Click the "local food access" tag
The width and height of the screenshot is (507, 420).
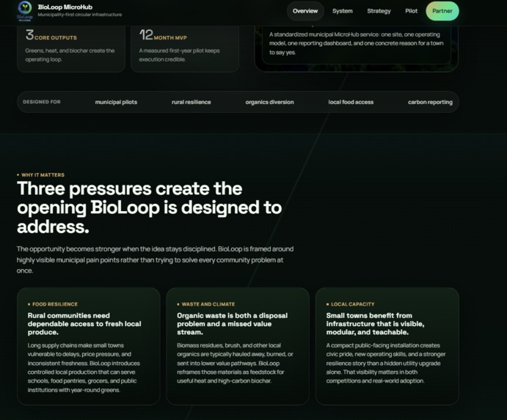pyautogui.click(x=351, y=102)
